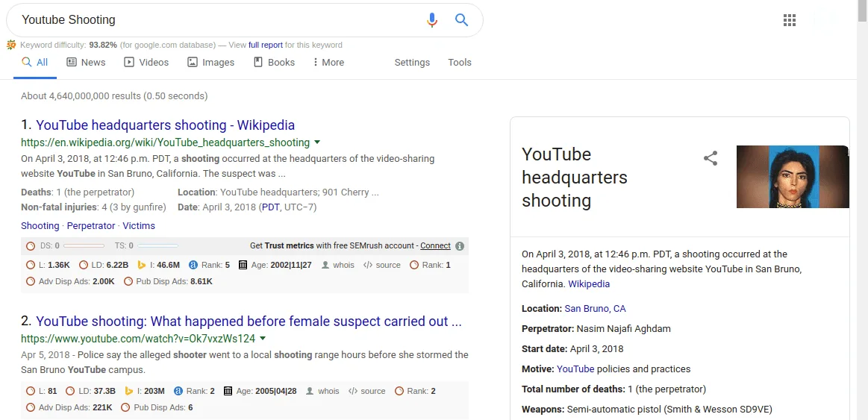Click the Age 2002|11|27 archive metric

[275, 265]
